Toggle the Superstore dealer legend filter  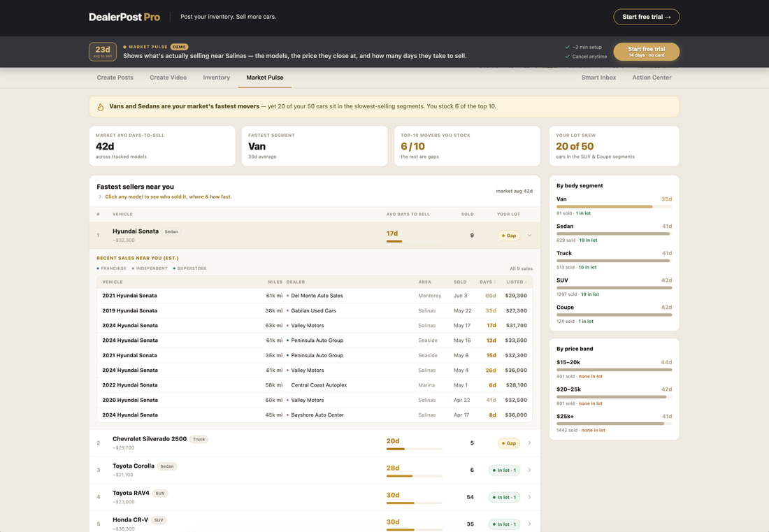coord(189,268)
